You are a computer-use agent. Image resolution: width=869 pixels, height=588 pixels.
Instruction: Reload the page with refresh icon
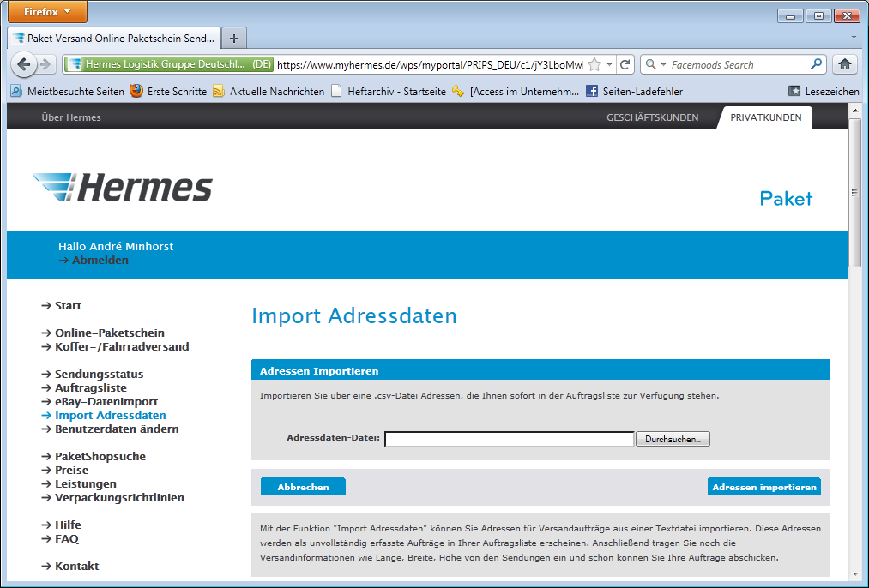[625, 64]
